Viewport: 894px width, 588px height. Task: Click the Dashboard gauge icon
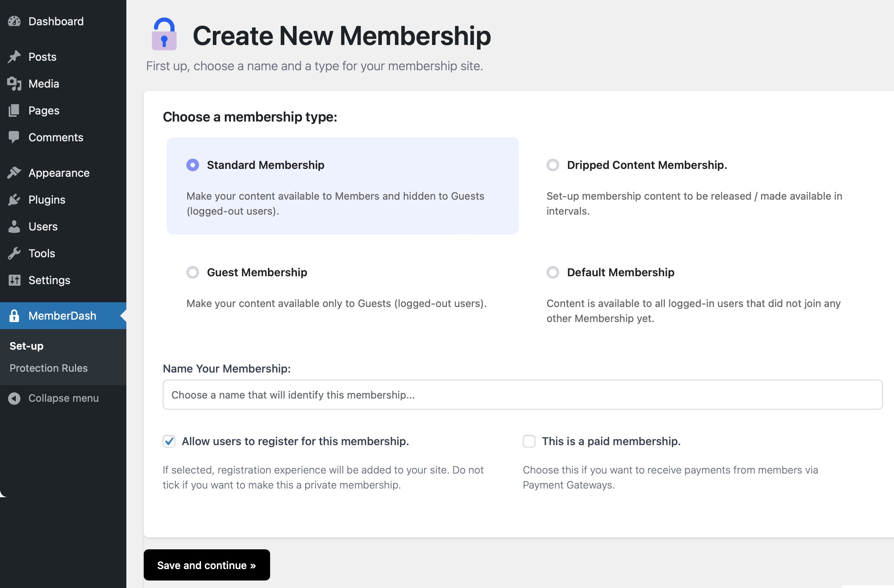[14, 21]
